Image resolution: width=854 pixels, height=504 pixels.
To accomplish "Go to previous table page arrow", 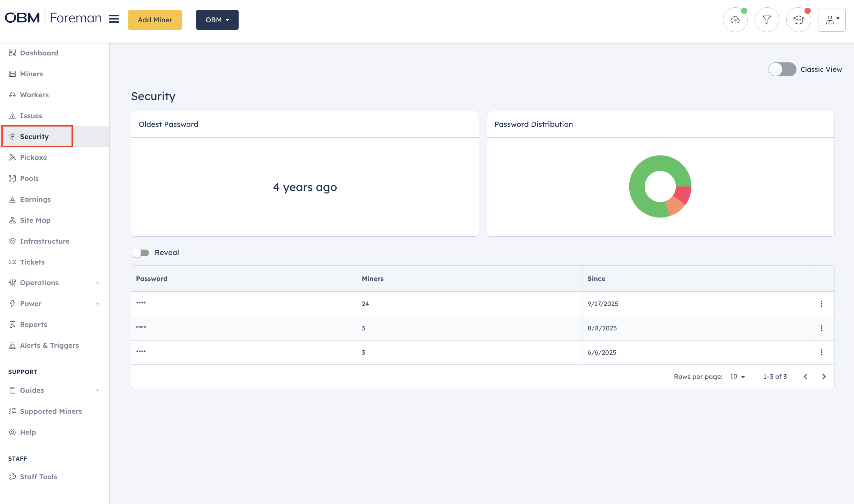I will coord(806,376).
